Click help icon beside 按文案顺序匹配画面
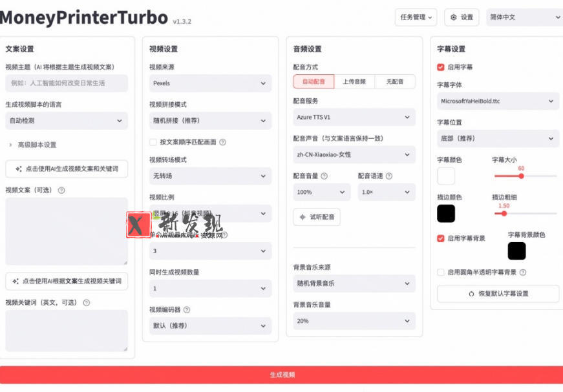The image size is (563, 392). click(x=222, y=142)
